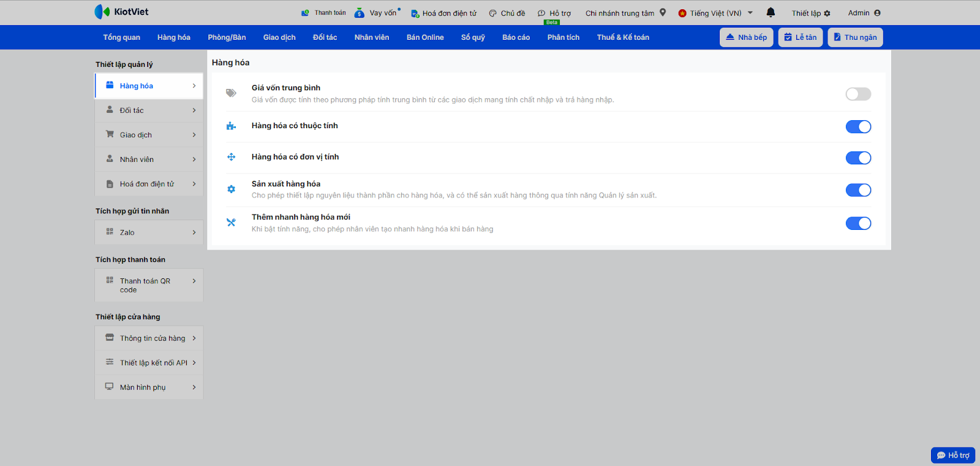This screenshot has height=466, width=980.
Task: Expand the Giao dịch sidebar chevron
Action: click(x=194, y=135)
